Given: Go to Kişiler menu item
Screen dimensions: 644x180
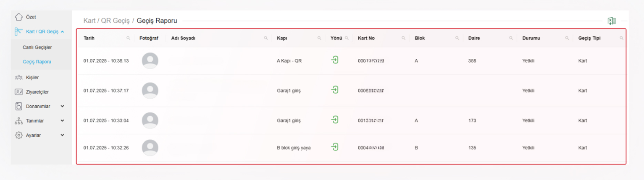Looking at the screenshot, I should point(32,78).
